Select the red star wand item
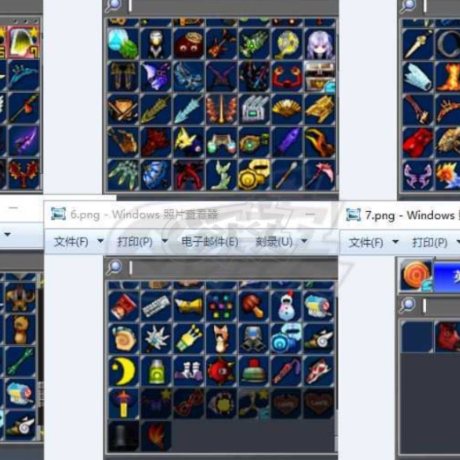The height and width of the screenshot is (460, 460). point(123,403)
